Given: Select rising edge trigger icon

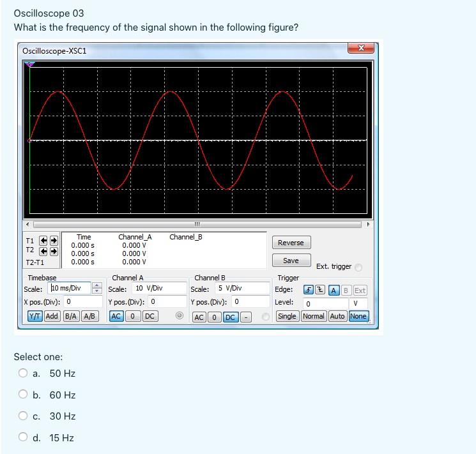Looking at the screenshot, I should (309, 290).
